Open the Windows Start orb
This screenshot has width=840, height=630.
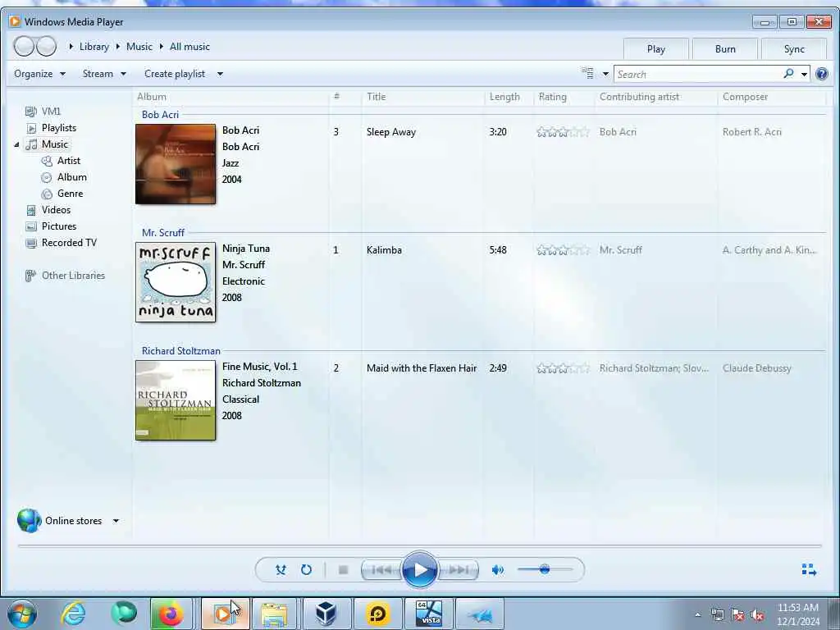click(22, 614)
